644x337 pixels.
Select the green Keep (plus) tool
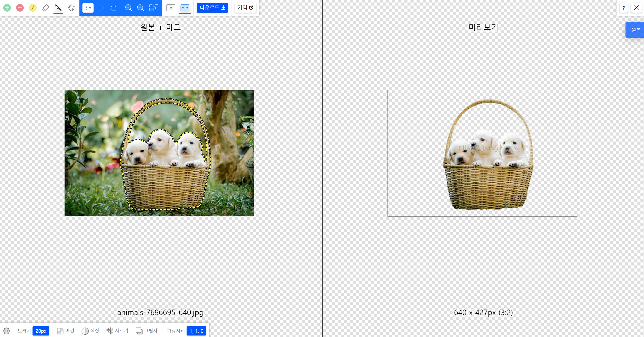(x=7, y=8)
